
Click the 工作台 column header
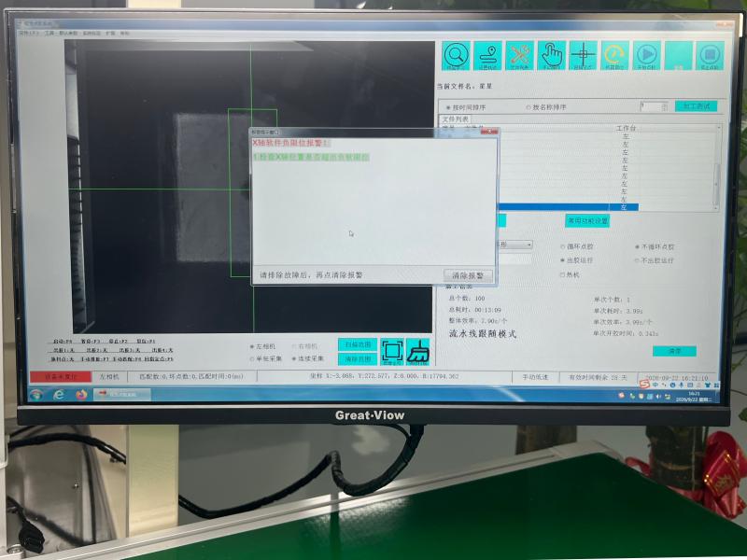click(x=626, y=128)
